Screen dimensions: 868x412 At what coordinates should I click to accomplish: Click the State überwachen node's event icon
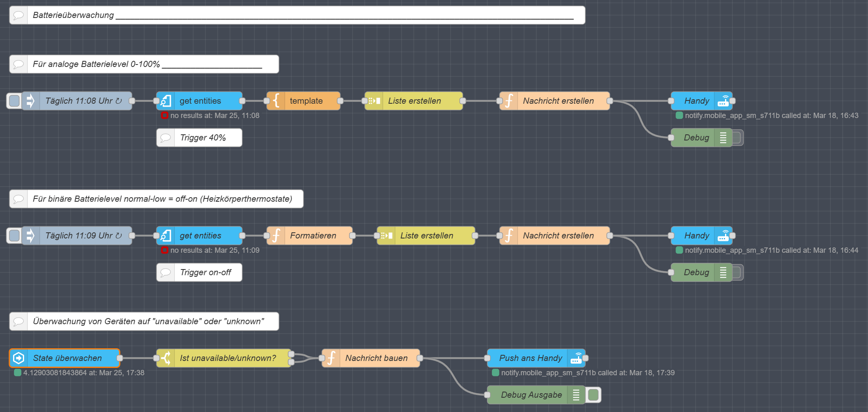19,358
